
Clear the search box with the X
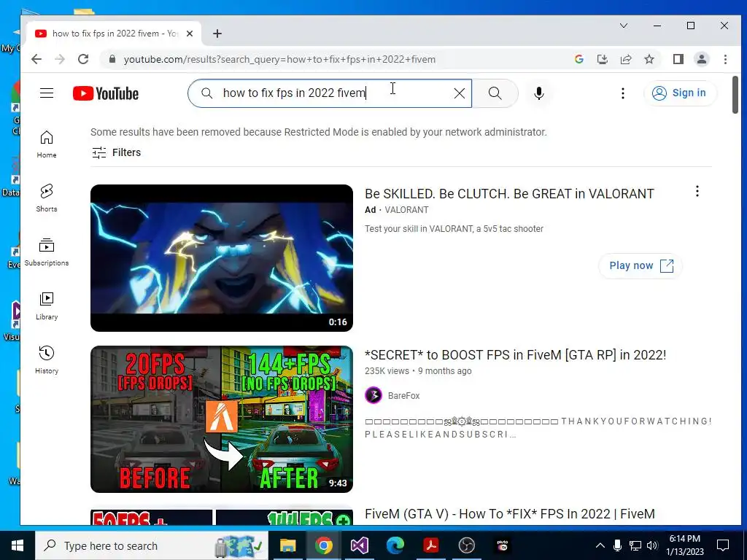tap(460, 93)
